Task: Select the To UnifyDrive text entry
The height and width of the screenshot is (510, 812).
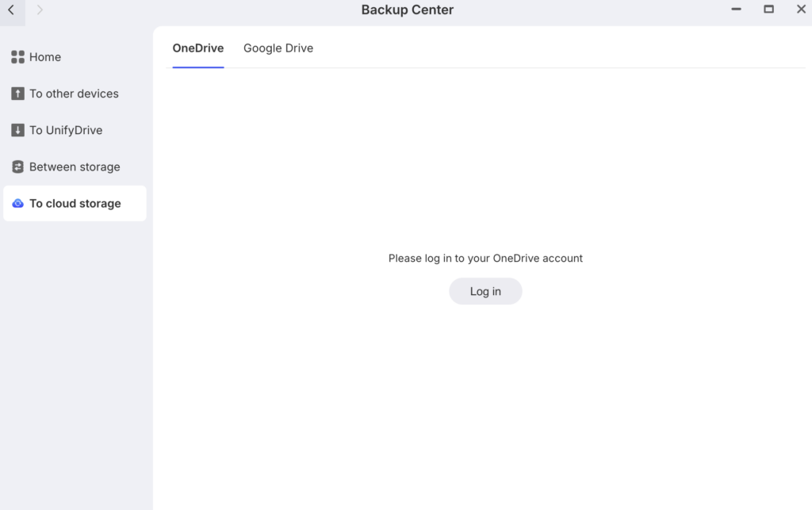Action: [66, 130]
